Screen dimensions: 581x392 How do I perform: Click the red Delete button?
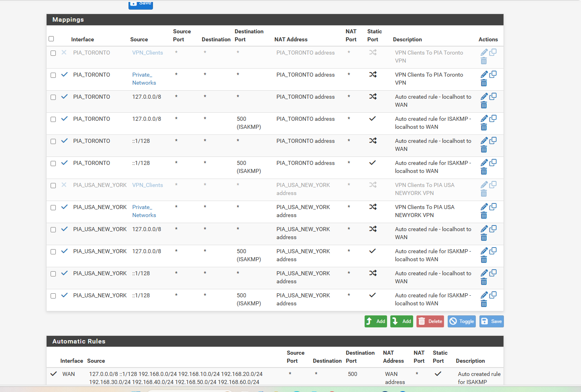(x=430, y=321)
